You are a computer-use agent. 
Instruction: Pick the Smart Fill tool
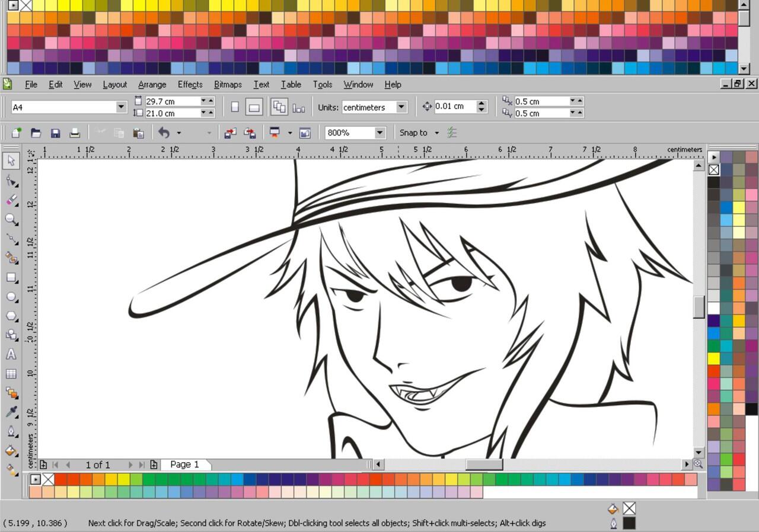[x=11, y=258]
